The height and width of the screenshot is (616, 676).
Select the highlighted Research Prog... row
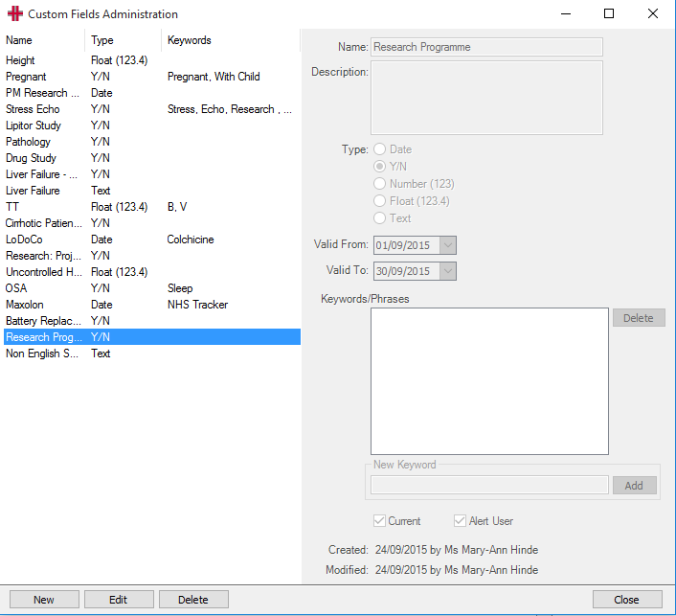coord(152,337)
